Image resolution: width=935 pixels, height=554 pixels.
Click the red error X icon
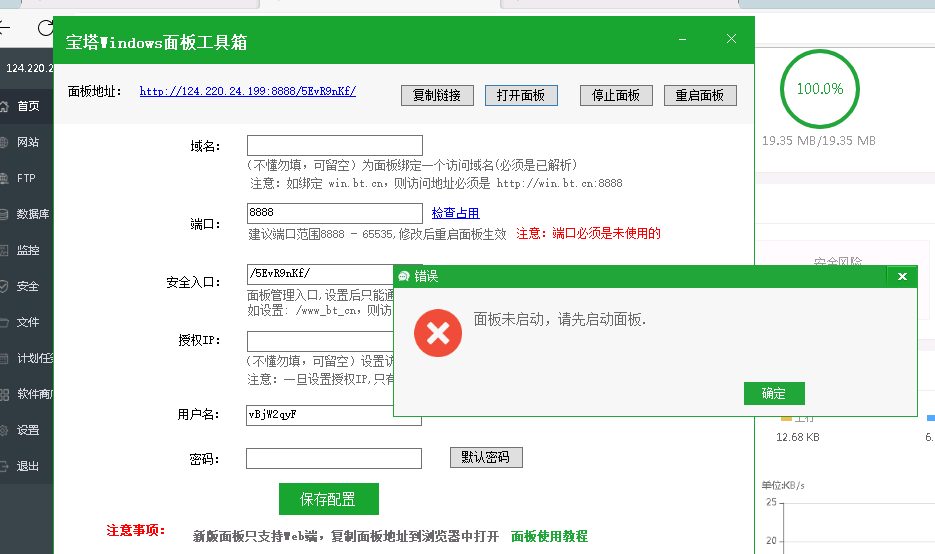438,333
